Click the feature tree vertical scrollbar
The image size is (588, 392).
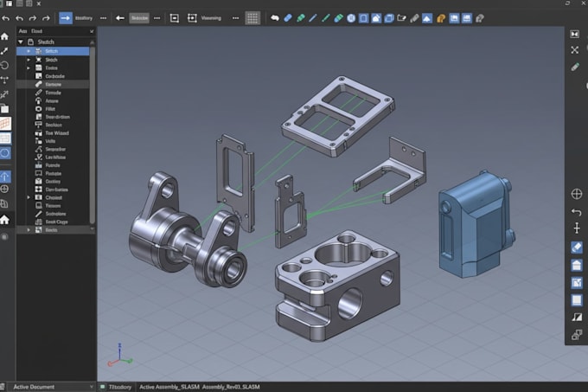click(x=93, y=135)
